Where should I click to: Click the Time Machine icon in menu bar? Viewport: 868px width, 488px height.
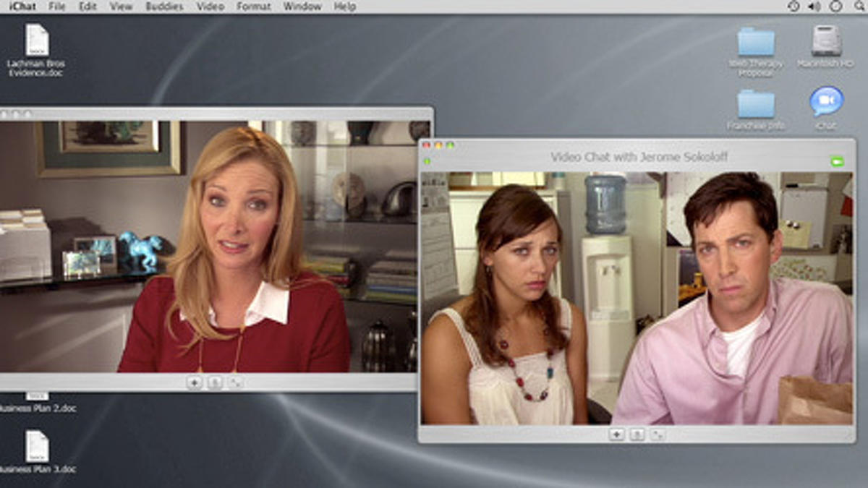[x=793, y=7]
